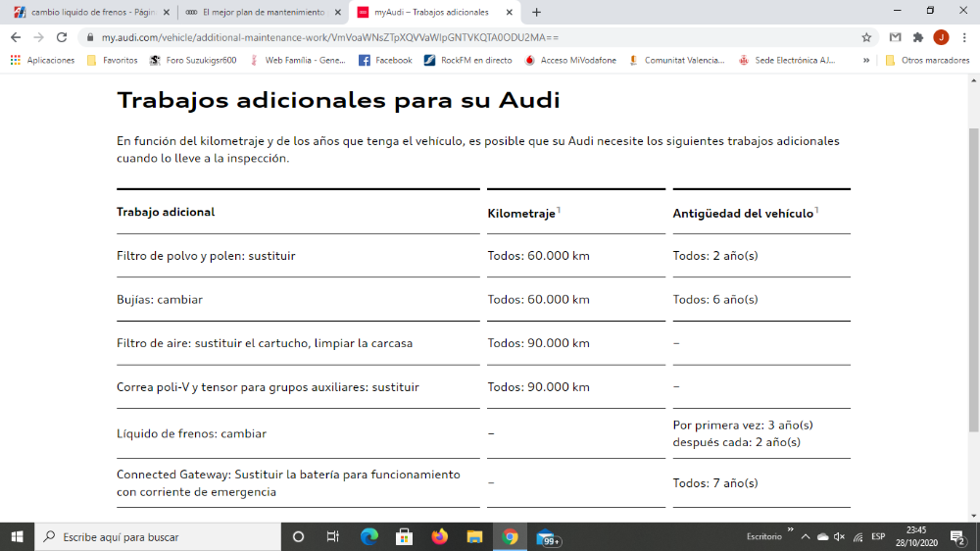Select 'Filtro de polvo y polen: sustituir' text
Image resolution: width=980 pixels, height=551 pixels.
206,256
